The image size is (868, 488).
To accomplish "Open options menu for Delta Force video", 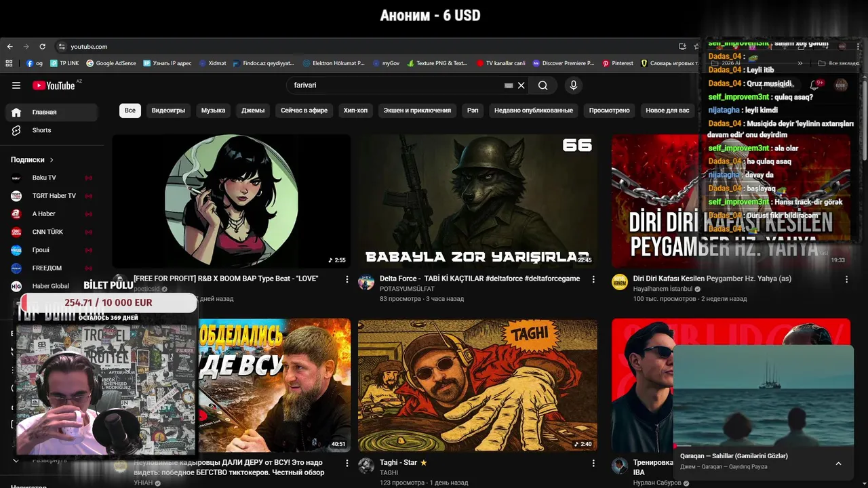I will [593, 279].
